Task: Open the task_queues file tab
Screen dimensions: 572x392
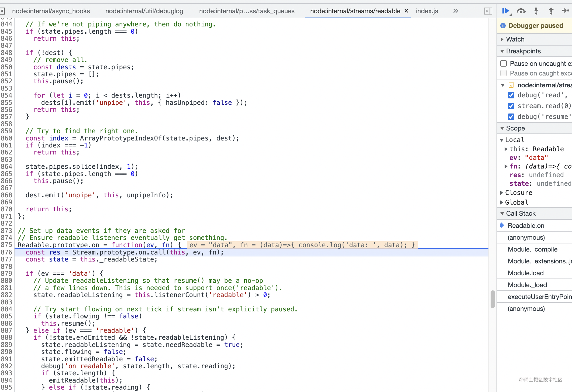Action: [247, 11]
